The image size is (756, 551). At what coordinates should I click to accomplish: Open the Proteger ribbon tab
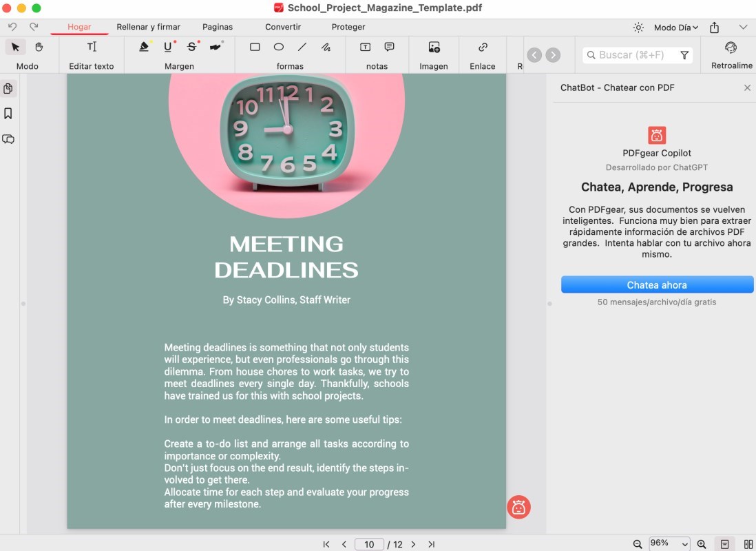(x=348, y=28)
